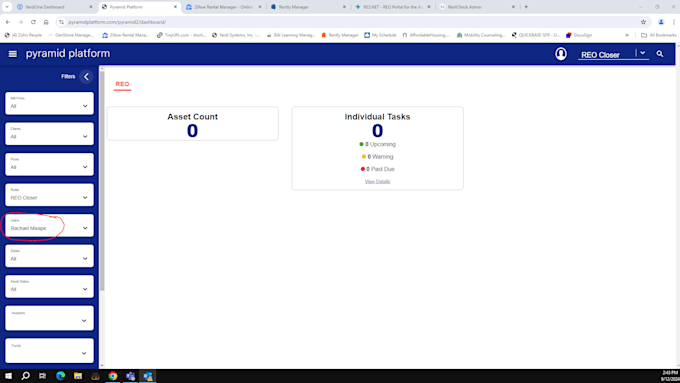
Task: Click the View Details link
Action: pyautogui.click(x=377, y=182)
